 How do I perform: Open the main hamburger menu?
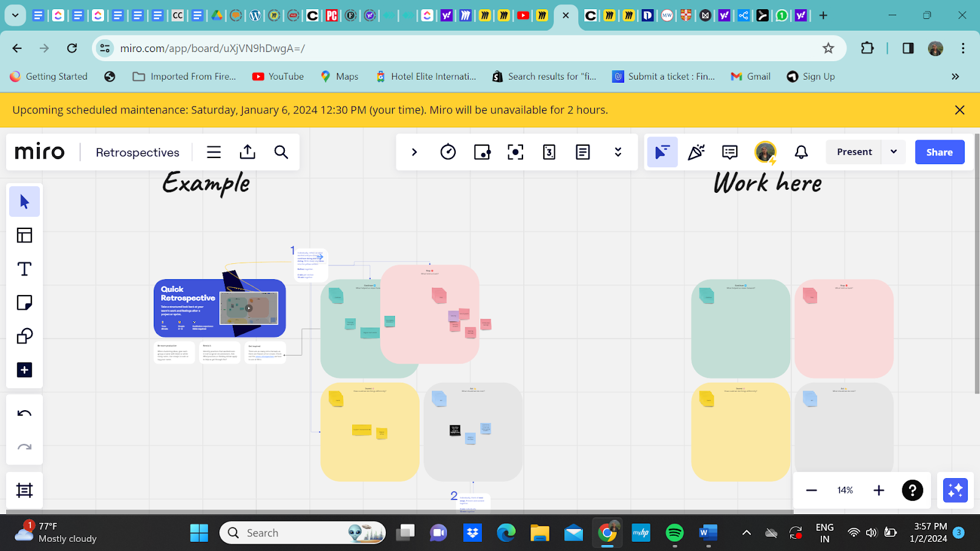point(214,152)
